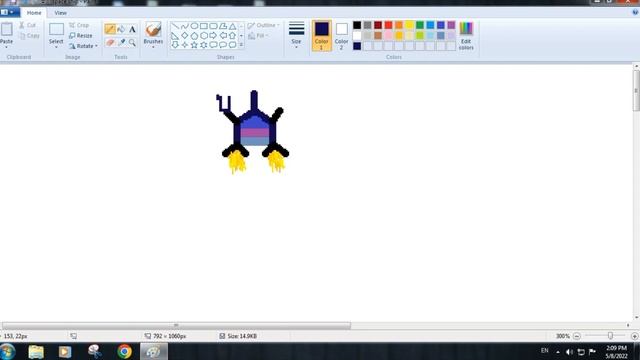Image resolution: width=640 pixels, height=360 pixels.
Task: Open the Paint application menu button
Action: [x=9, y=12]
